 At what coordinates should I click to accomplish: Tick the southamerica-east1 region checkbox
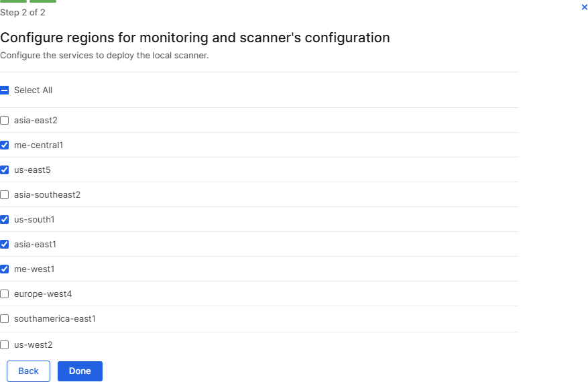click(5, 319)
